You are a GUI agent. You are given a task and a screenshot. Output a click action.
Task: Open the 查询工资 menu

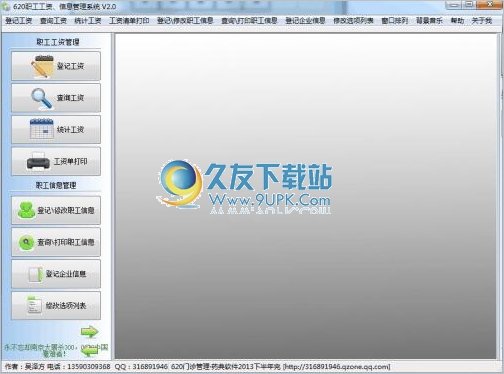(x=53, y=21)
